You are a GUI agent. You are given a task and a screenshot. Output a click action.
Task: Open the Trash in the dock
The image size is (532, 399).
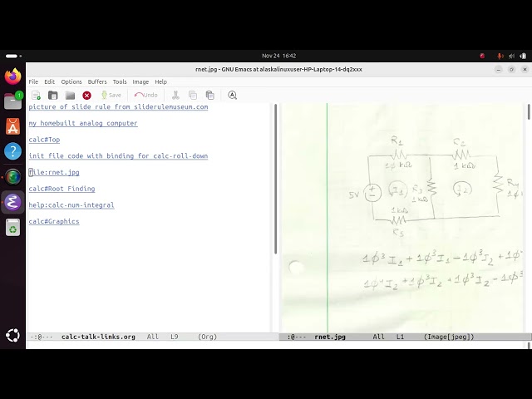tap(13, 227)
